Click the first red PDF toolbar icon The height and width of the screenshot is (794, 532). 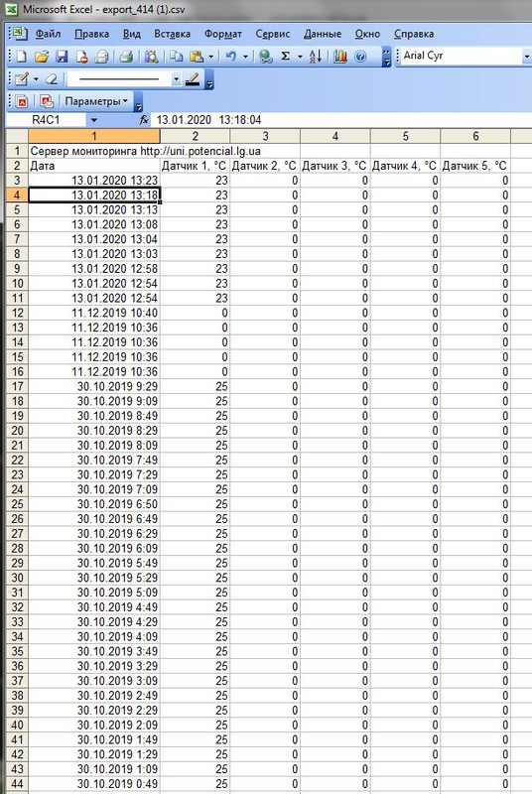click(22, 102)
